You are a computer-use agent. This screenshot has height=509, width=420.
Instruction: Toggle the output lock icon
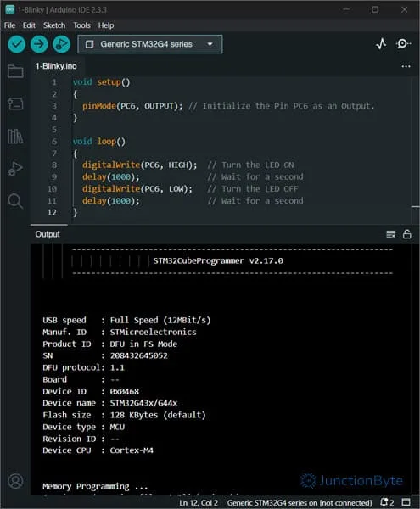tap(407, 234)
